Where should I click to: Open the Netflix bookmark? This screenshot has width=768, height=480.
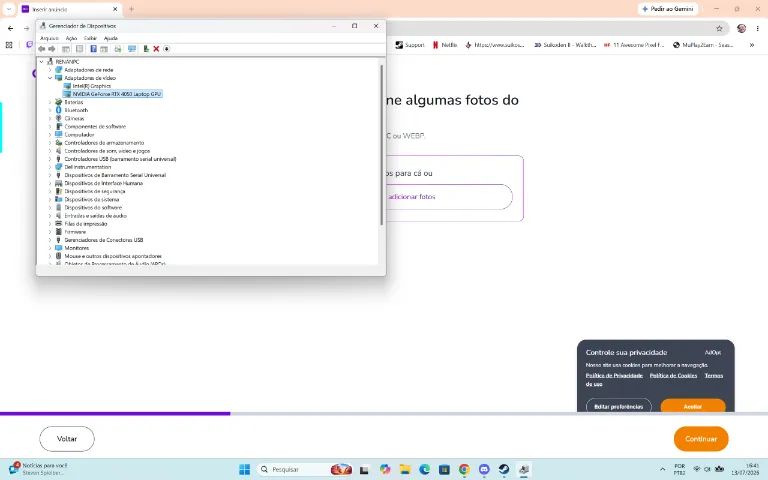click(445, 45)
